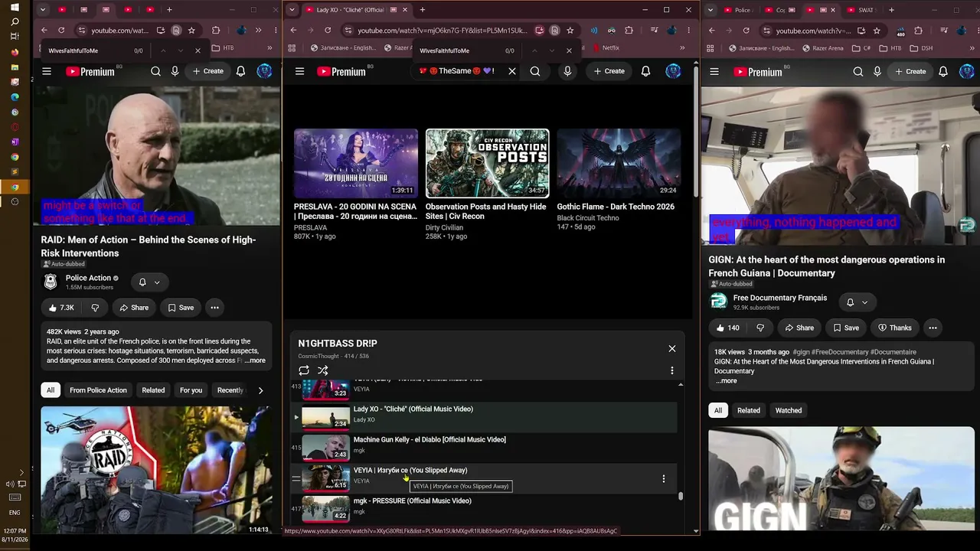Open the guide menu in the middle YouTube window
The image size is (980, 551).
point(300,71)
